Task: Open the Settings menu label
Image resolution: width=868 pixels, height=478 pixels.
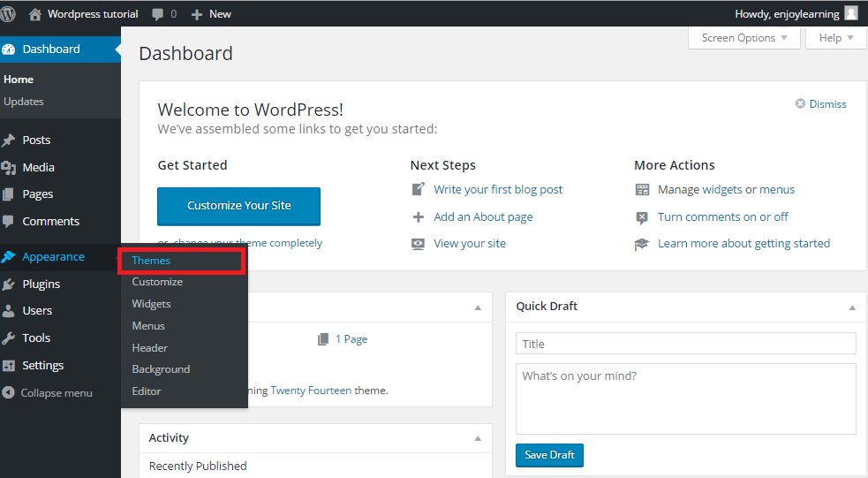Action: [42, 366]
